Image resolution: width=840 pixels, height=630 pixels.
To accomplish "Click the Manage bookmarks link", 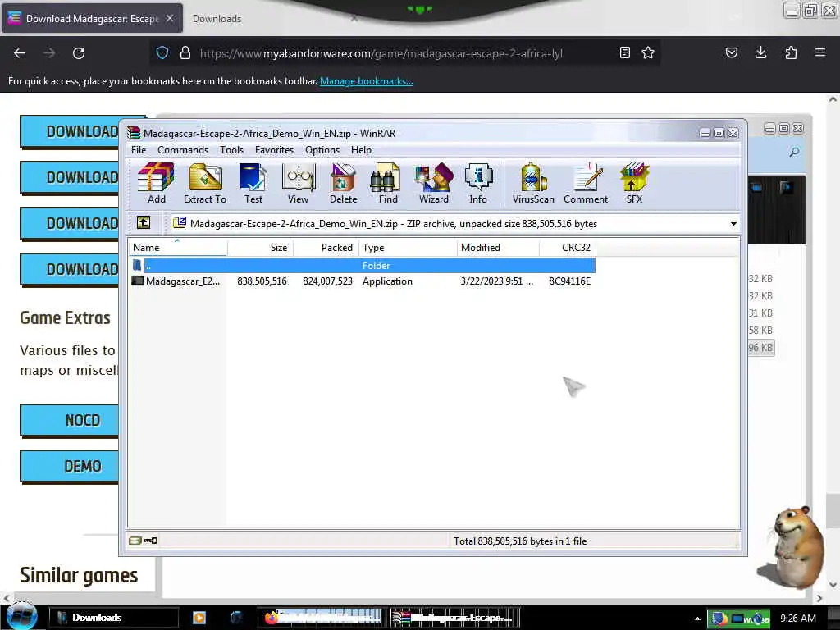I will click(x=367, y=81).
